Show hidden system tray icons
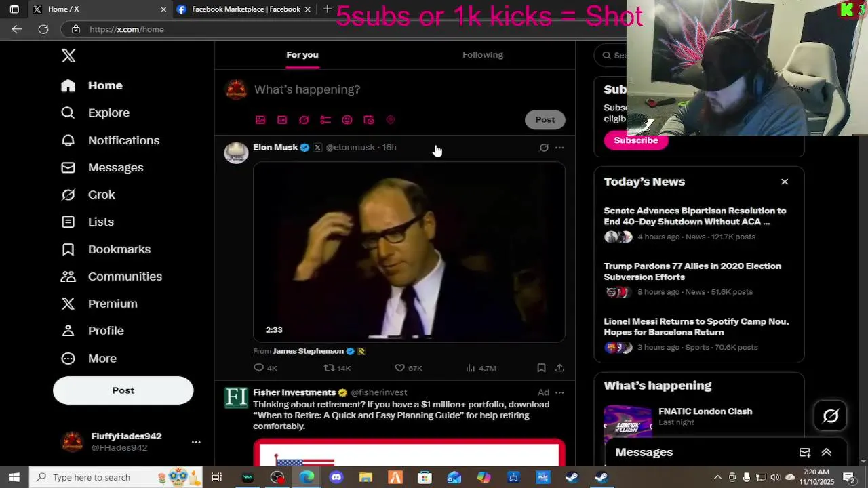Image resolution: width=868 pixels, height=488 pixels. [717, 477]
